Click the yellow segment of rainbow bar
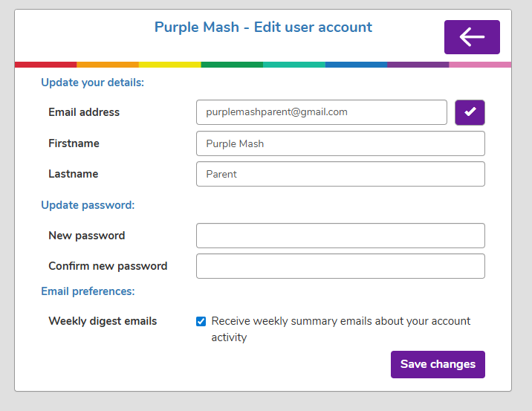The height and width of the screenshot is (411, 532). [169, 65]
